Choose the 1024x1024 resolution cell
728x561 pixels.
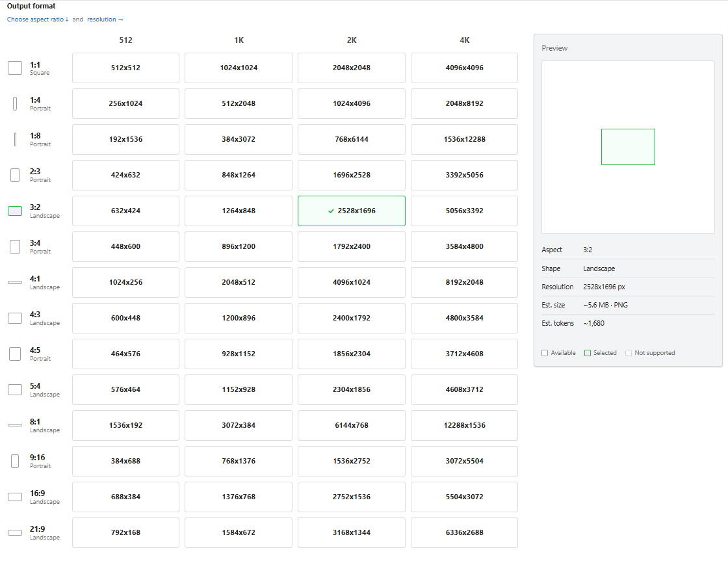(x=239, y=68)
